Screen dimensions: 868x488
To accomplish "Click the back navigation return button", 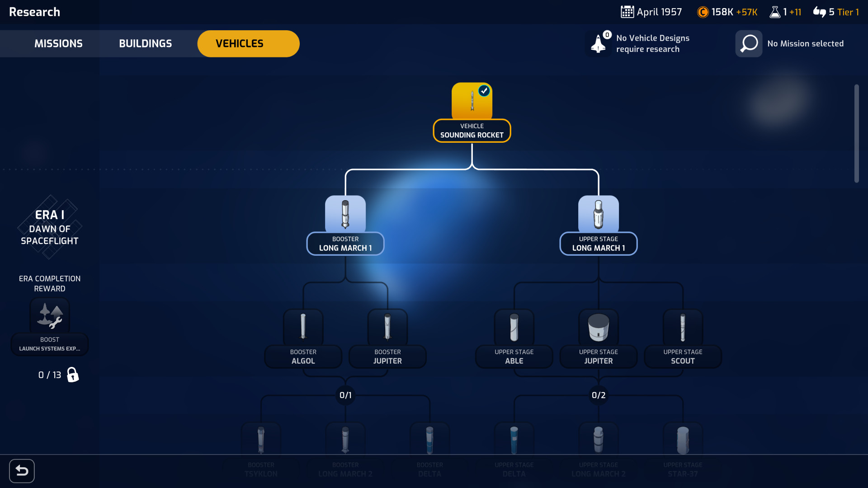I will (x=23, y=470).
